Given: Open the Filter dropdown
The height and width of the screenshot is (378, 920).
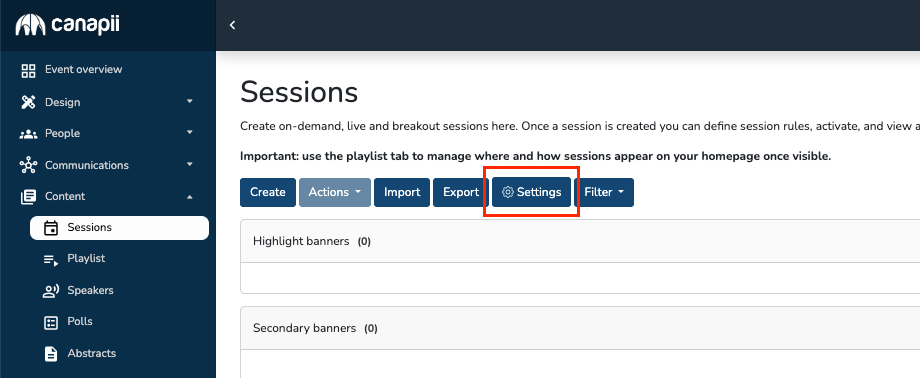Looking at the screenshot, I should click(604, 193).
